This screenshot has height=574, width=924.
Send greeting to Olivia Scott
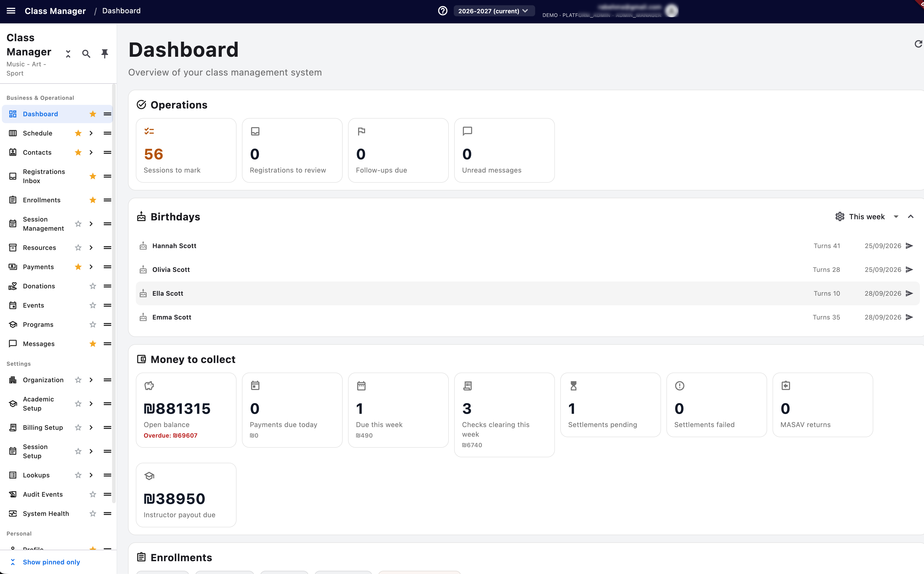click(910, 270)
